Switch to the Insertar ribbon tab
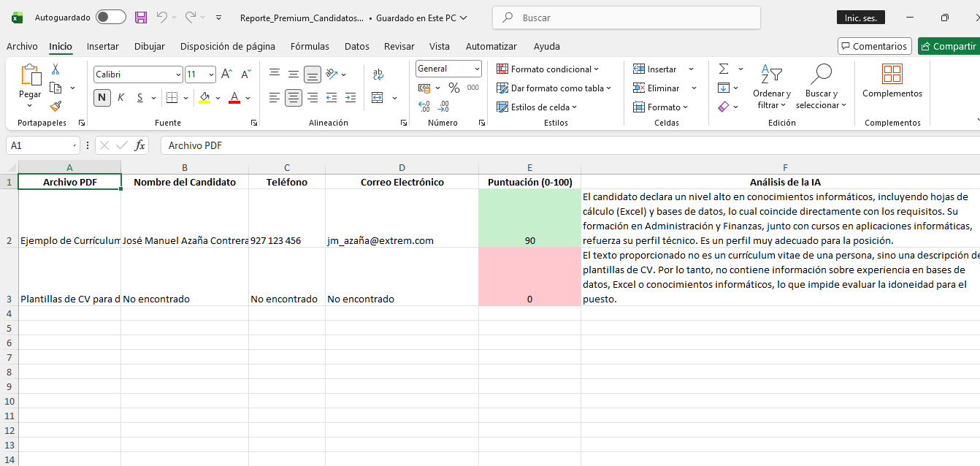980x466 pixels. click(102, 46)
